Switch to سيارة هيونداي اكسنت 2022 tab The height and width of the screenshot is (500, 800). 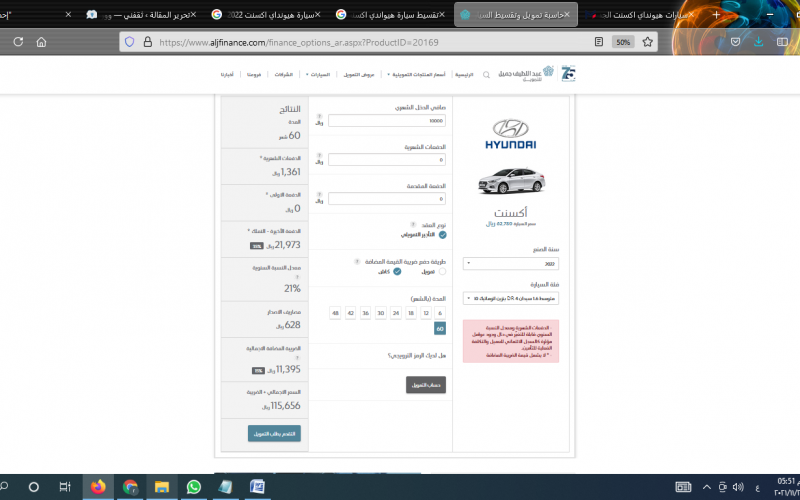click(x=265, y=15)
